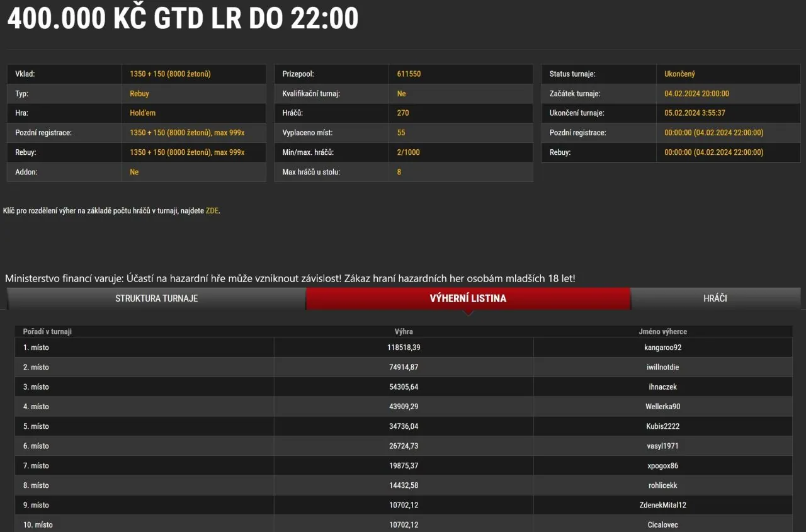The width and height of the screenshot is (806, 532).
Task: Click player name rohlicekk
Action: click(x=662, y=485)
